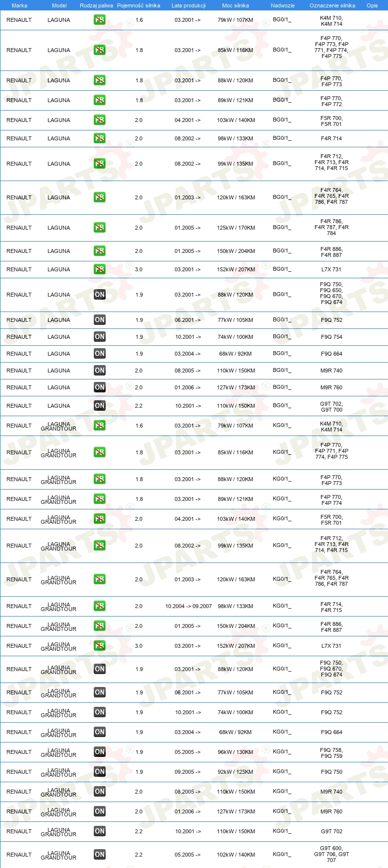This screenshot has height=868, width=388.
Task: Click petrol icon in KG0/1_ 85kW / 116KM row
Action: click(x=100, y=452)
